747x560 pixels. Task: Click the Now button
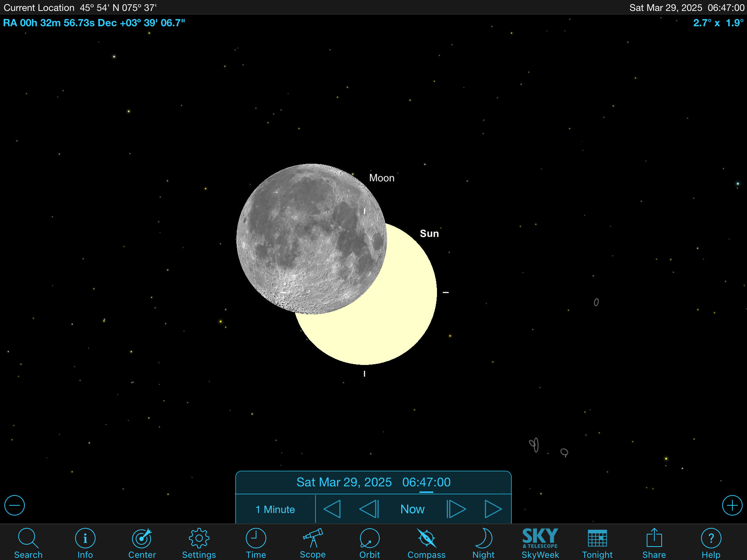click(x=412, y=509)
